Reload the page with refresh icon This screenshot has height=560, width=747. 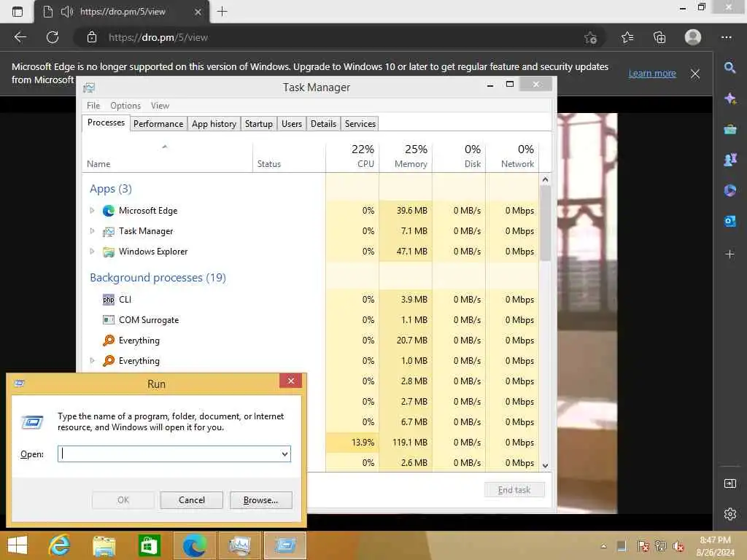pyautogui.click(x=53, y=37)
